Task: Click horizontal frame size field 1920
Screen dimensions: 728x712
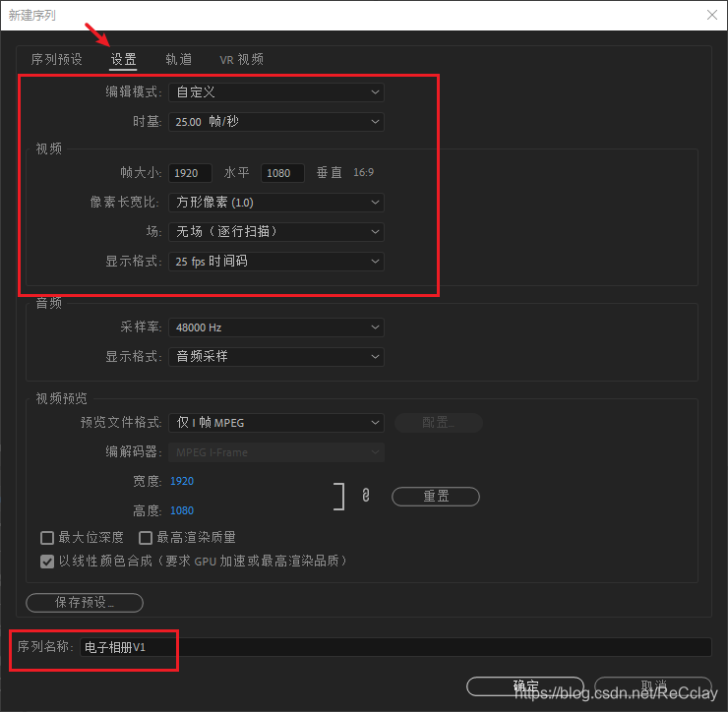Action: [190, 173]
